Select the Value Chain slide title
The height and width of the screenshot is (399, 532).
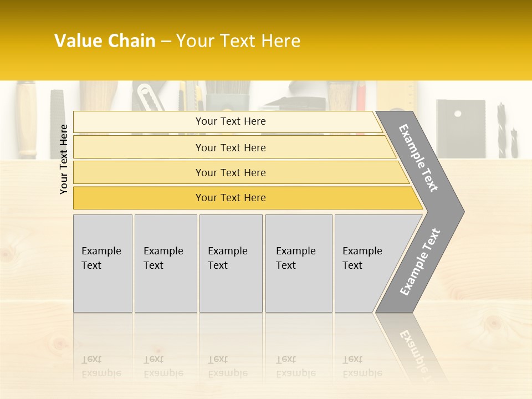[177, 40]
